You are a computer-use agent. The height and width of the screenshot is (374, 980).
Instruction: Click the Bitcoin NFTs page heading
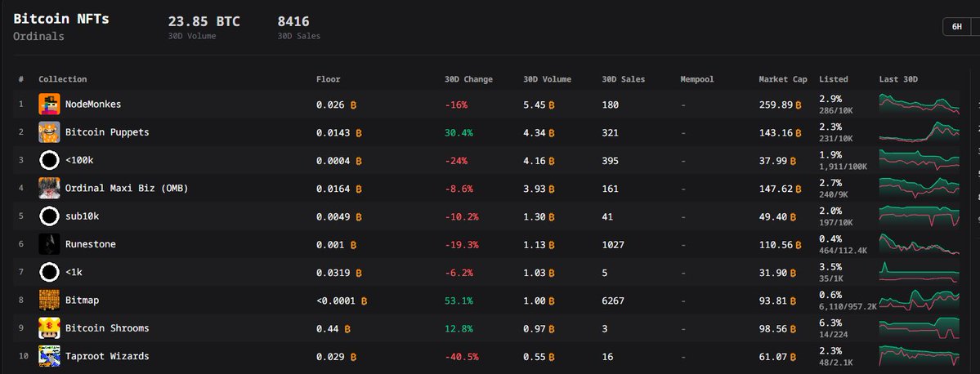(61, 19)
